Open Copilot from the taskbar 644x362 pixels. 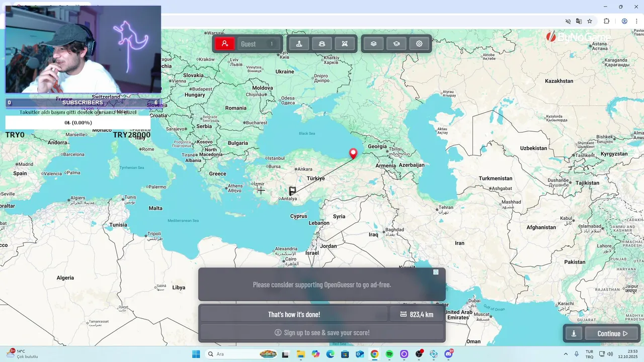coord(315,354)
